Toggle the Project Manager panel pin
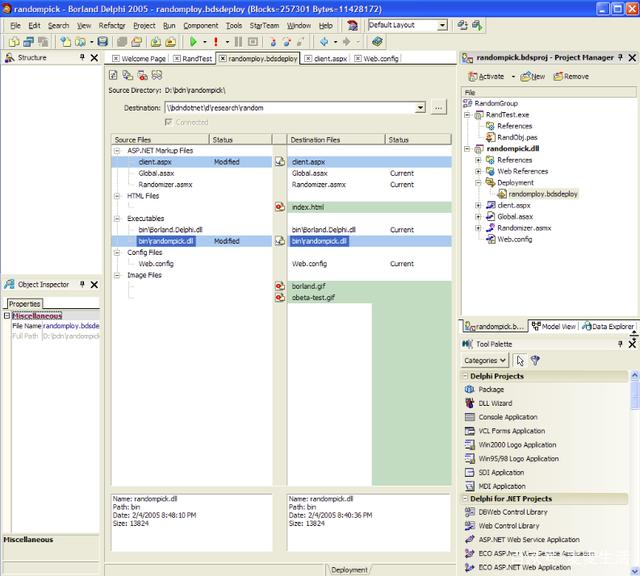This screenshot has height=576, width=640. 620,57
